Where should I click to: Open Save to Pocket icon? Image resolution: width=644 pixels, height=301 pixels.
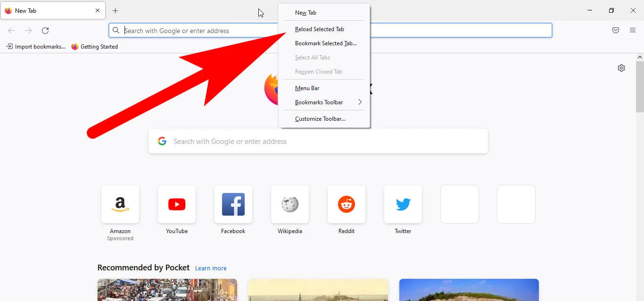[616, 30]
